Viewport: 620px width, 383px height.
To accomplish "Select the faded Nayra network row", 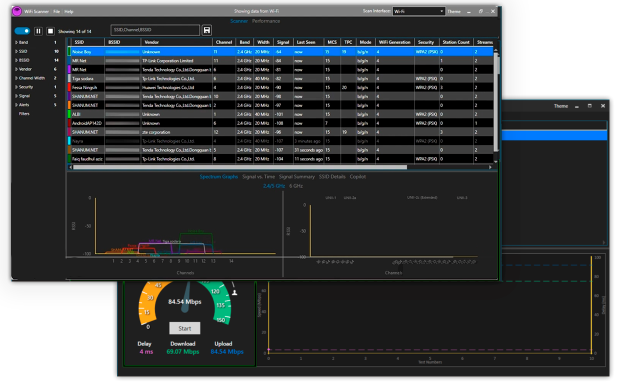I will click(281, 141).
